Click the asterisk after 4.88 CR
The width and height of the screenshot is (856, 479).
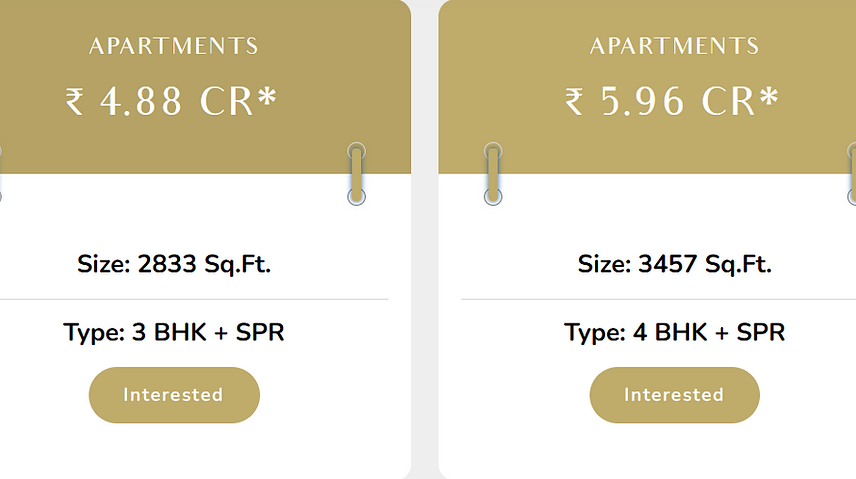[267, 97]
